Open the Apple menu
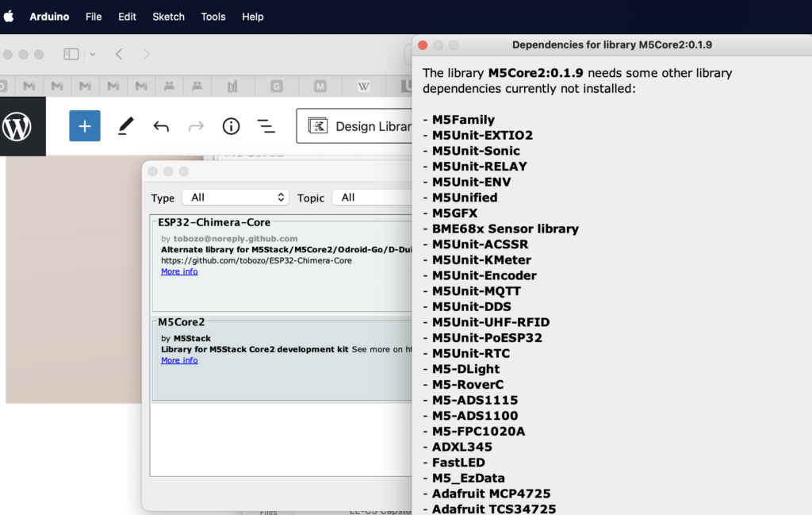Screen dimensions: 812x515 point(9,17)
